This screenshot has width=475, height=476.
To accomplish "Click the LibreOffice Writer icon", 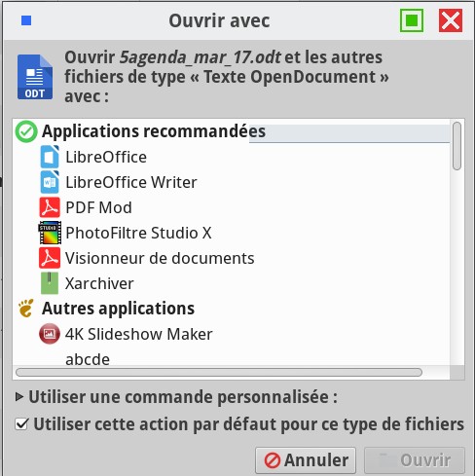I will tap(50, 182).
